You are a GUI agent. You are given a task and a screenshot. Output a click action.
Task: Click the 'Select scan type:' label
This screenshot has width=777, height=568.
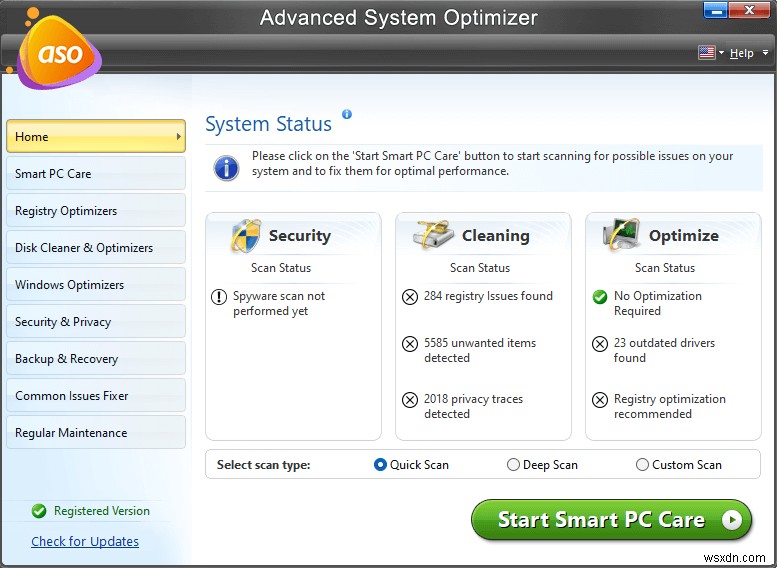(x=264, y=465)
